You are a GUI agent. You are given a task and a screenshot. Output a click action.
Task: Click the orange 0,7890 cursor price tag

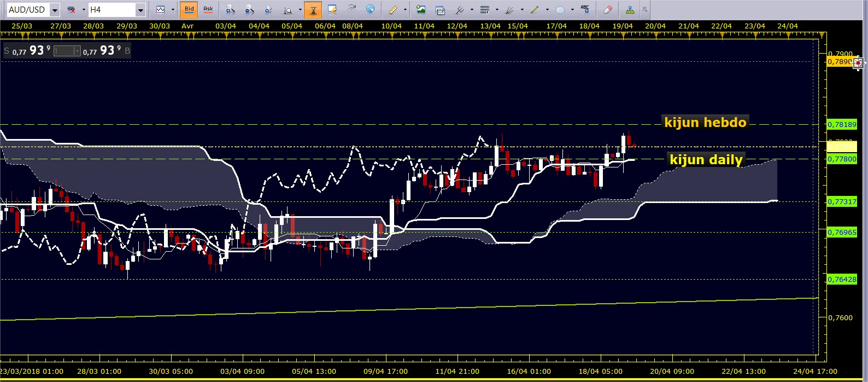840,61
